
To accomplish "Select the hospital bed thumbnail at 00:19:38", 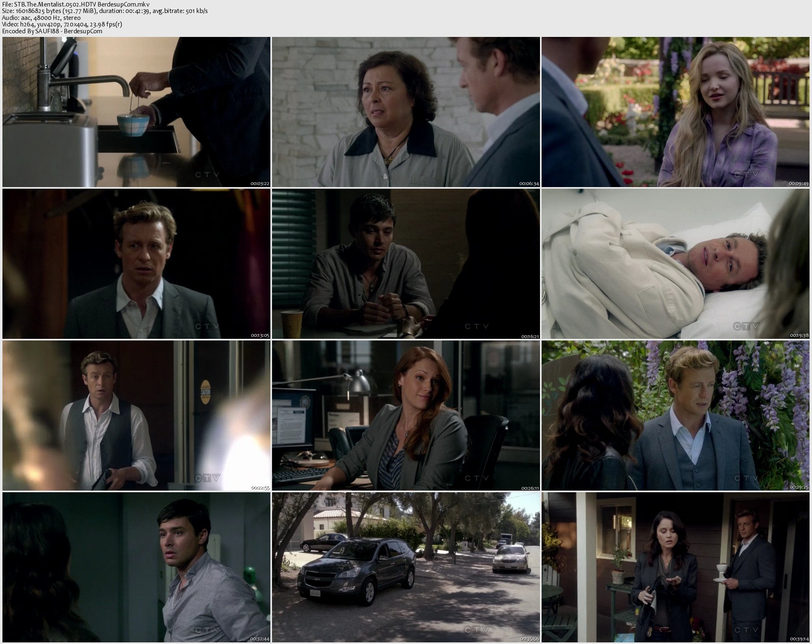I will [x=676, y=264].
